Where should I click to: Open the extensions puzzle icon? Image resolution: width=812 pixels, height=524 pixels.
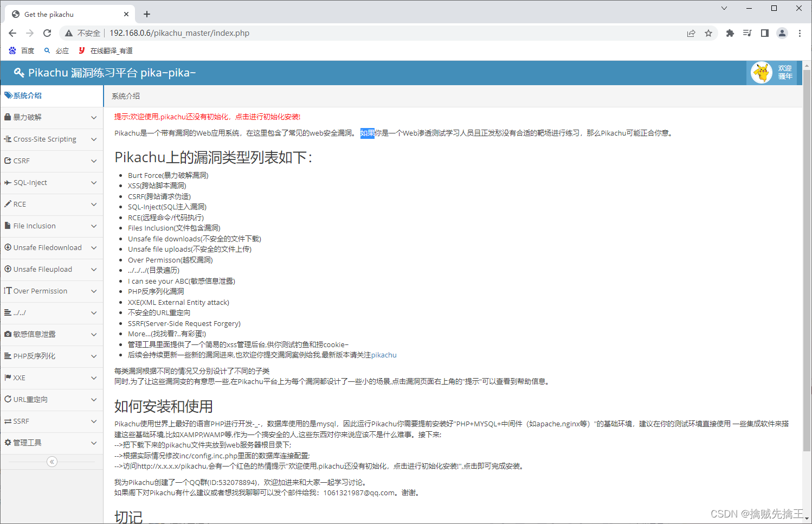pos(730,33)
